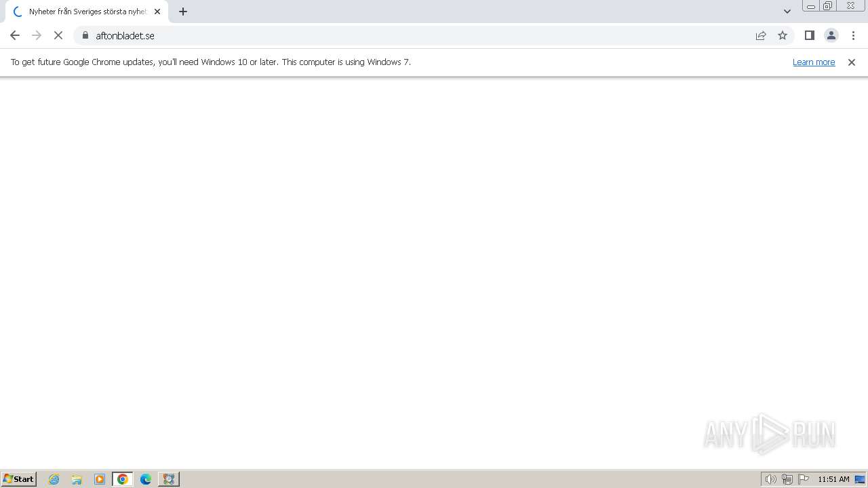The image size is (868, 488).
Task: Select the Nyheter från Sveriges största tab
Action: 87,12
